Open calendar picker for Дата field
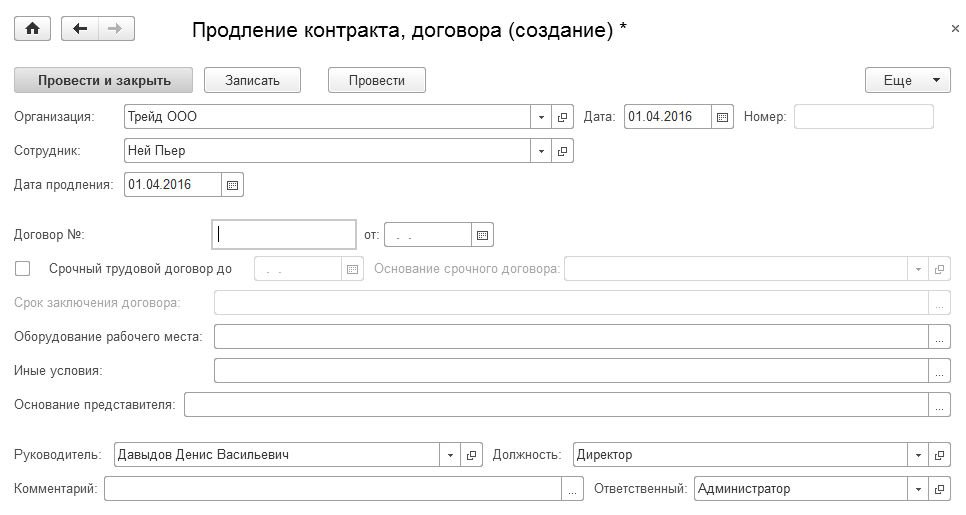 (723, 117)
